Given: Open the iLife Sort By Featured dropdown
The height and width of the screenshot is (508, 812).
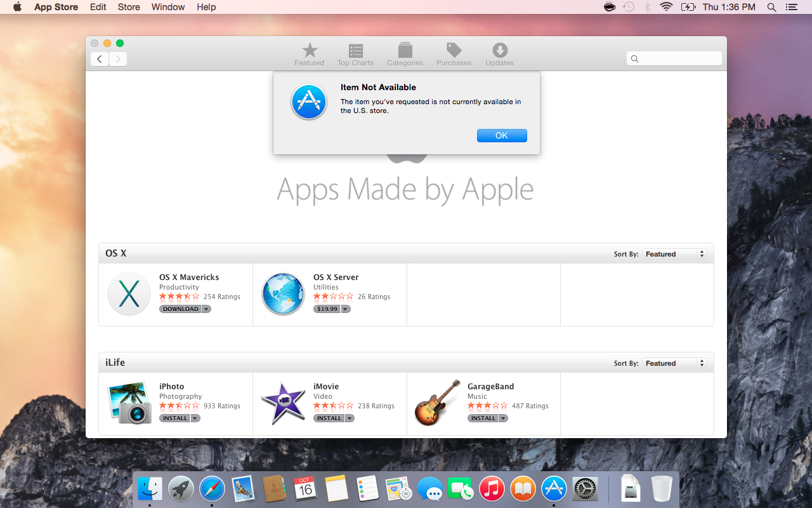Looking at the screenshot, I should [674, 363].
